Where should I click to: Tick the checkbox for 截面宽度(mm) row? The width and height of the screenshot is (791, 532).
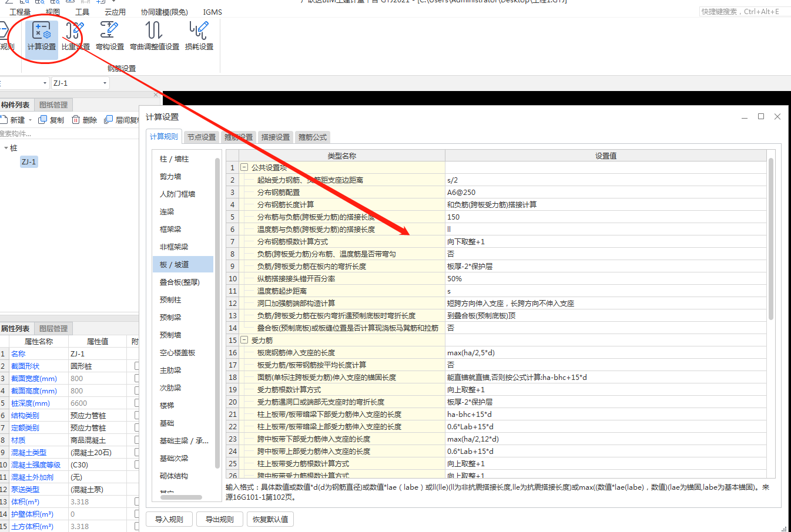[136, 378]
